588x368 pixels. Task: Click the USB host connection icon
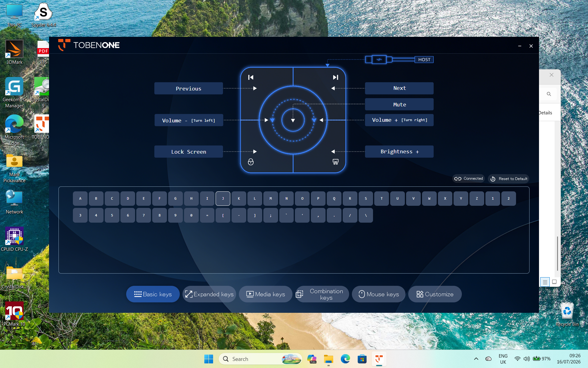click(x=379, y=59)
